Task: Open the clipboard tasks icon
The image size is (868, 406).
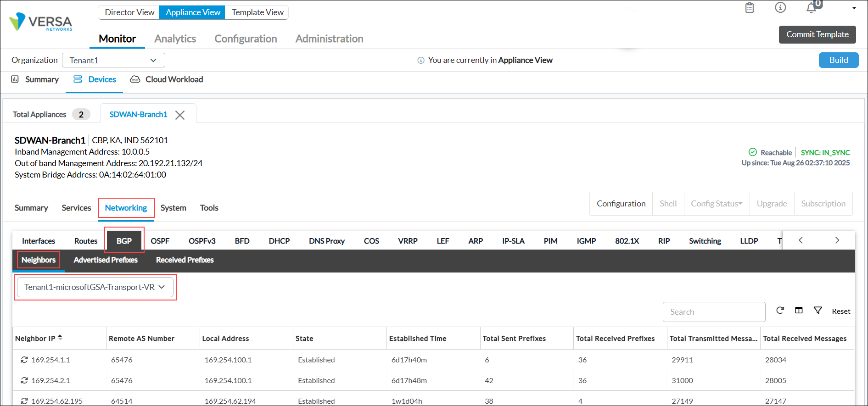Action: 750,8
